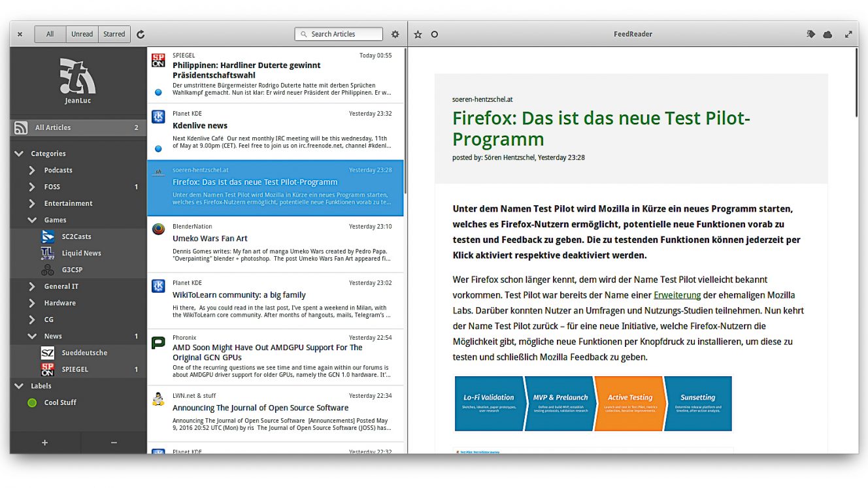Collapse the Categories section

19,154
